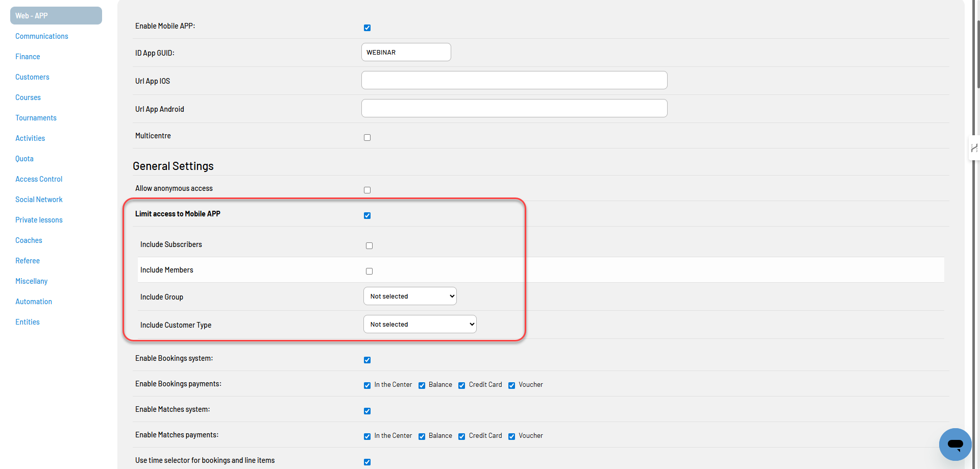Click the collapse handle on the right edge
980x469 pixels.
point(974,149)
